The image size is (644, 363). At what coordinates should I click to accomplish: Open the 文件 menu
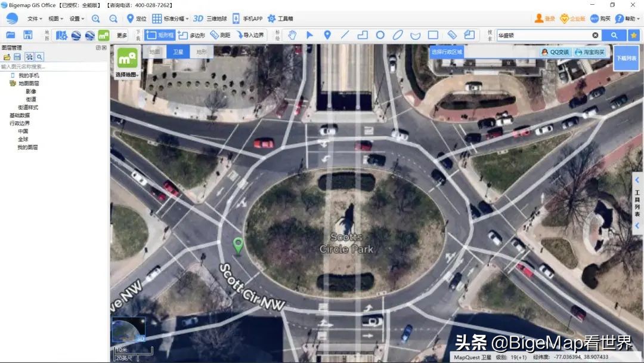(x=35, y=19)
